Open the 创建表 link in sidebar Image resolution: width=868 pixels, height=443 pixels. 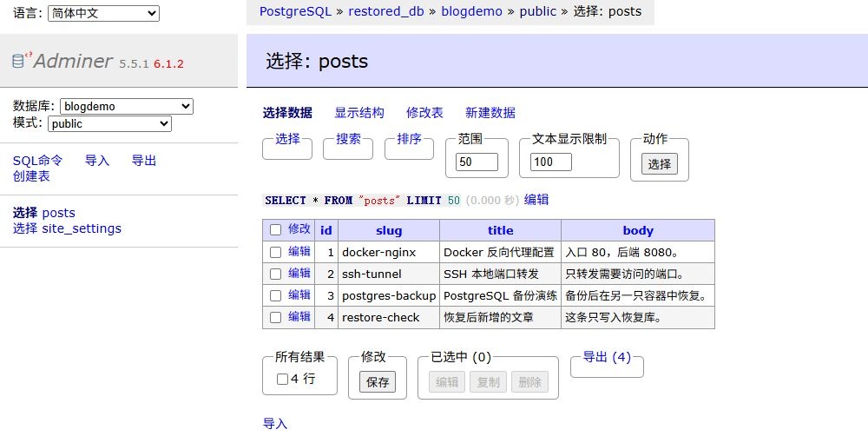[x=31, y=176]
